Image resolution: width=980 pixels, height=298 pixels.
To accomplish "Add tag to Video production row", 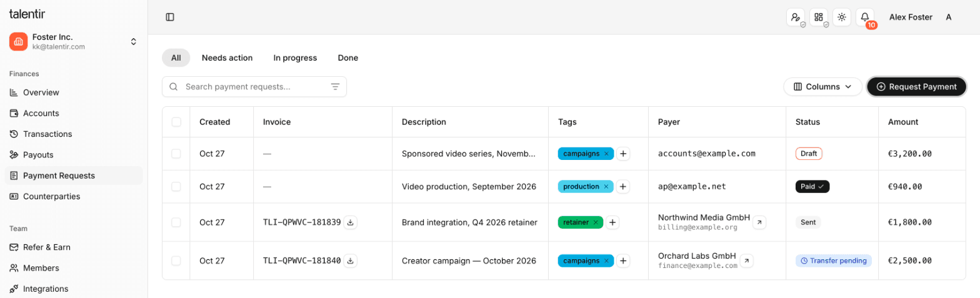I will (x=623, y=186).
